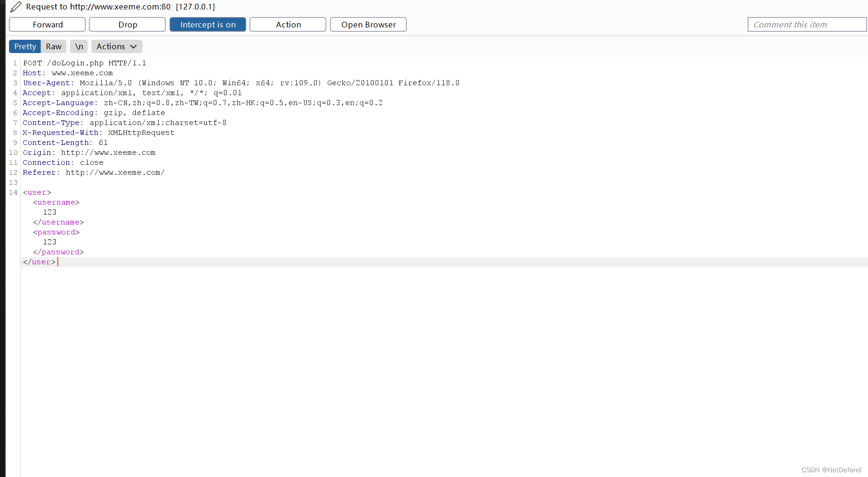
Task: Click the Content-Length: 61 line
Action: point(65,143)
